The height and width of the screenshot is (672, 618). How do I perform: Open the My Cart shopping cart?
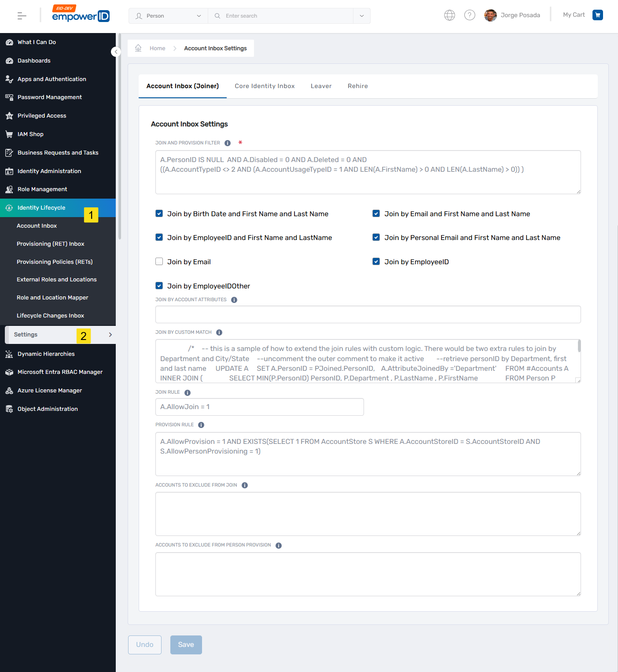[x=597, y=15]
